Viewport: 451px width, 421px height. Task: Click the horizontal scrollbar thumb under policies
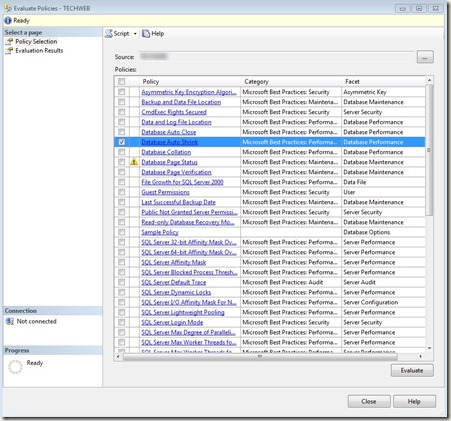[x=260, y=357]
